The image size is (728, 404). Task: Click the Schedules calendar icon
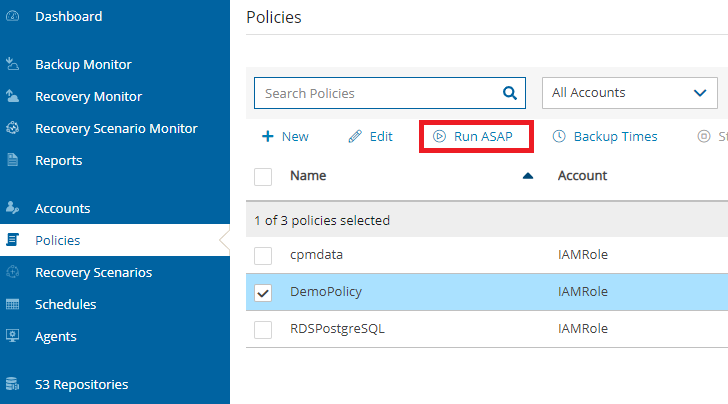[x=13, y=304]
